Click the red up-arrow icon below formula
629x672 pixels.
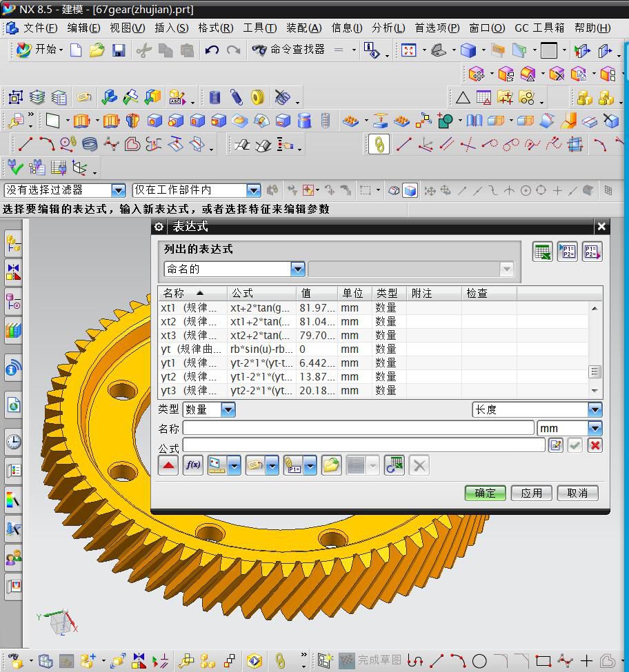[168, 465]
